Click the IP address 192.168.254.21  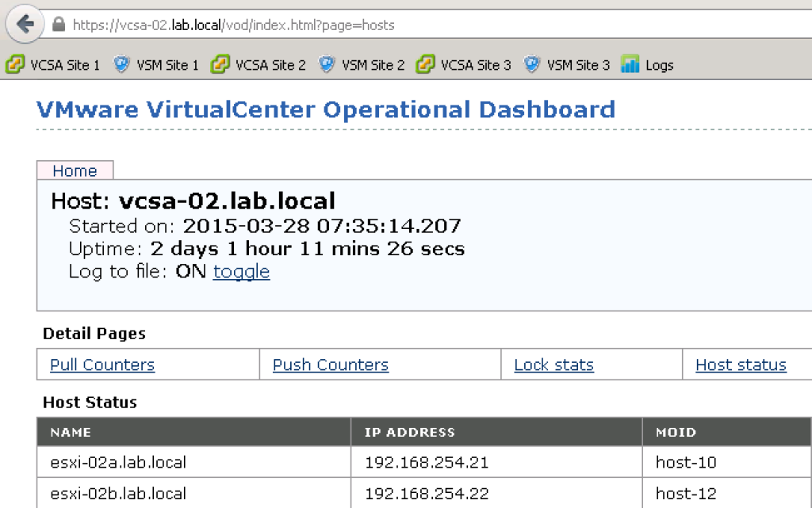(x=427, y=462)
